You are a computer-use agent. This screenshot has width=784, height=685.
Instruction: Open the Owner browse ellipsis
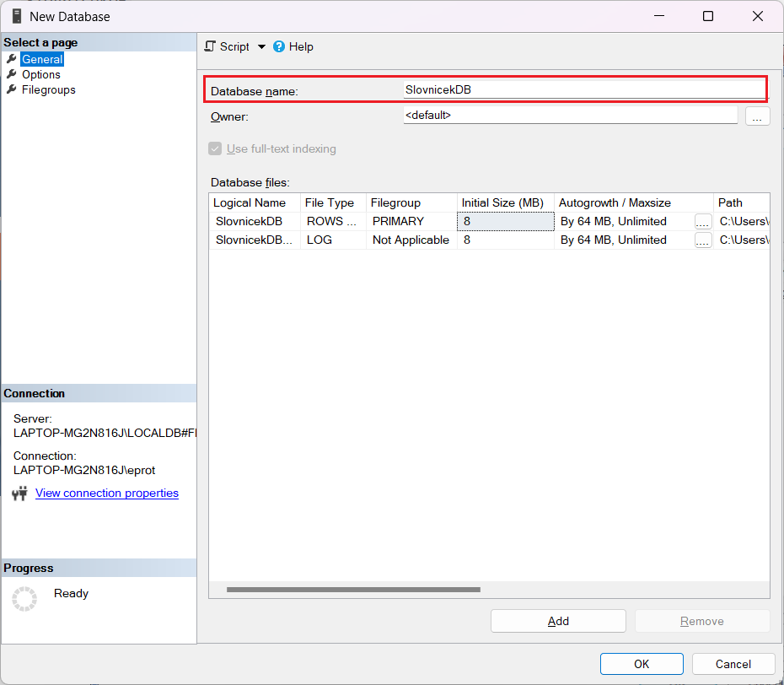757,116
